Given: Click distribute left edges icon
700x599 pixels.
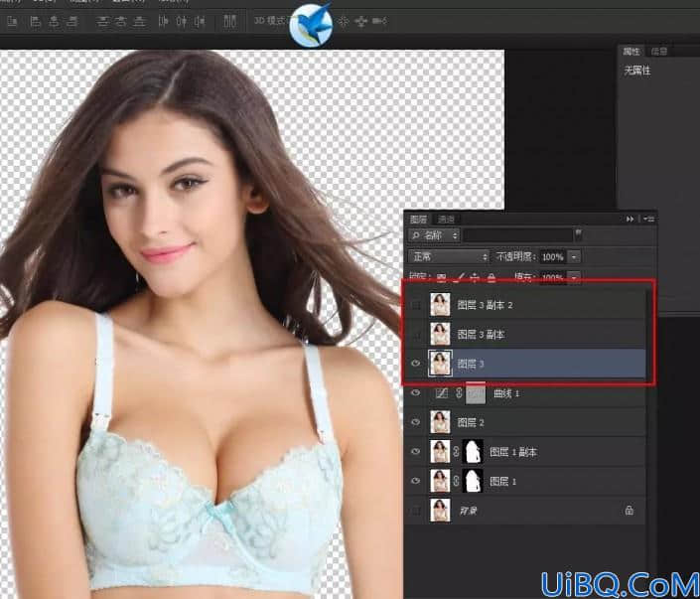Looking at the screenshot, I should click(x=164, y=21).
